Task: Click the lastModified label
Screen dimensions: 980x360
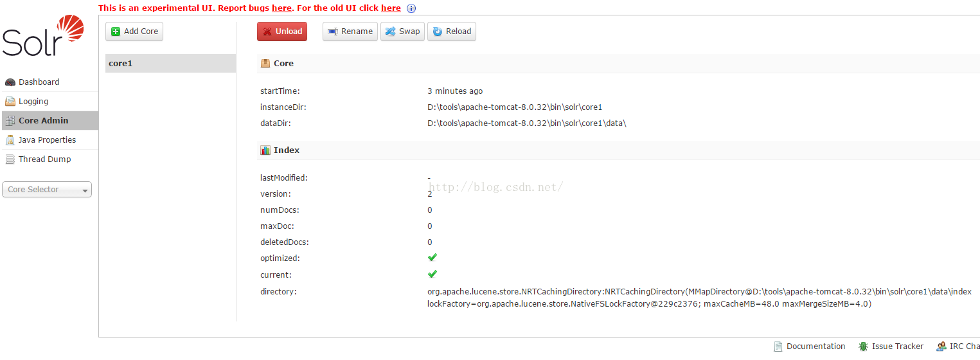Action: tap(284, 178)
